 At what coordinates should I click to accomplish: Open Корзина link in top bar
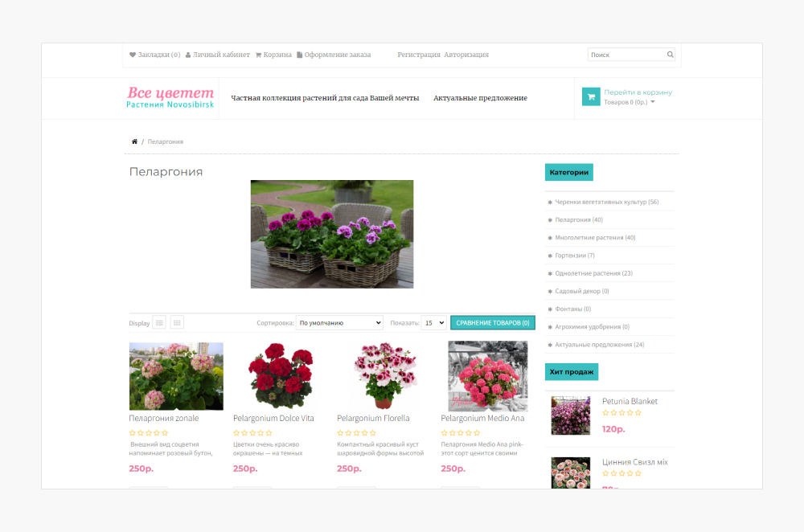(273, 55)
